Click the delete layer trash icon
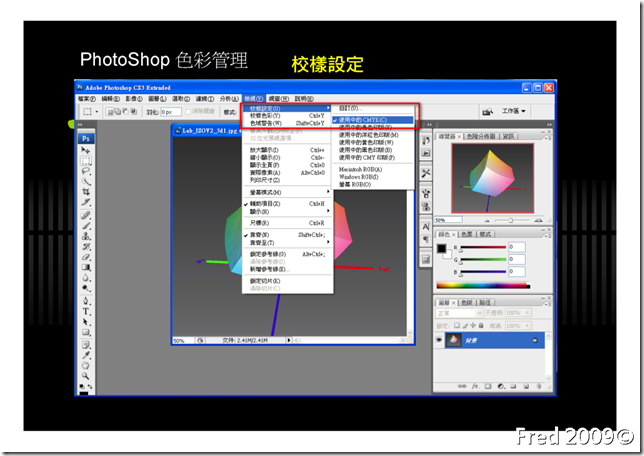This screenshot has width=644, height=456. coord(538,386)
